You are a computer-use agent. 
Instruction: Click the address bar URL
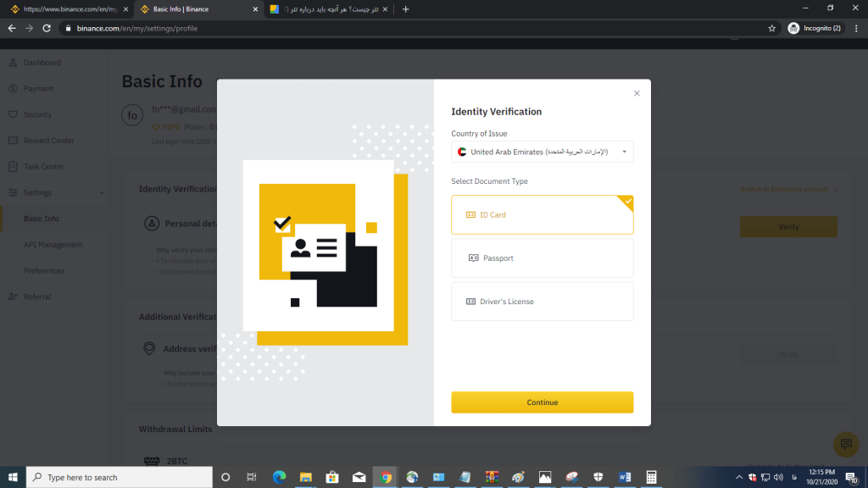[136, 28]
